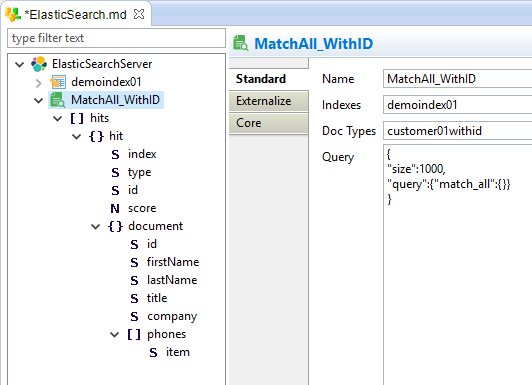Collapse the ElasticSearchServer tree node
Viewport: 532px width, 385px height.
tap(20, 64)
